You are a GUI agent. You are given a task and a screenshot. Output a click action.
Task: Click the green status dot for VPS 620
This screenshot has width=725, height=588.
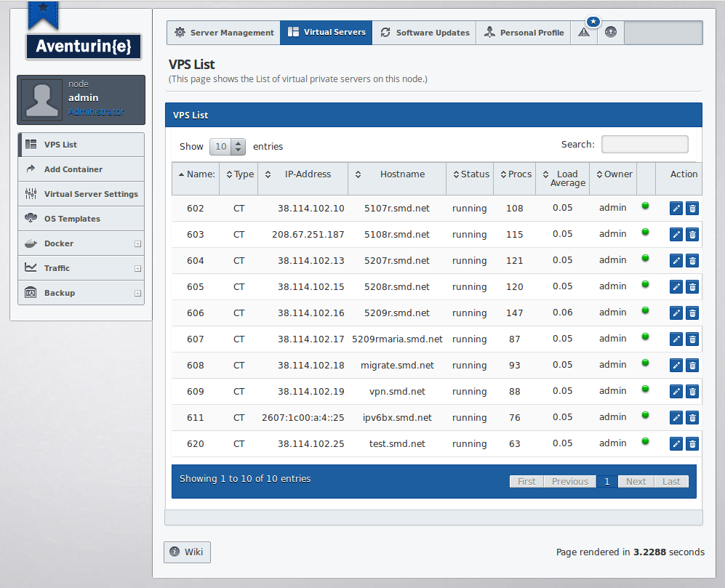[646, 441]
